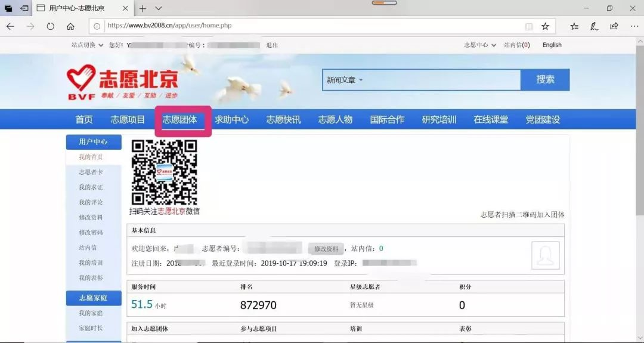Open a new tab with plus icon
644x343 pixels.
tap(143, 8)
